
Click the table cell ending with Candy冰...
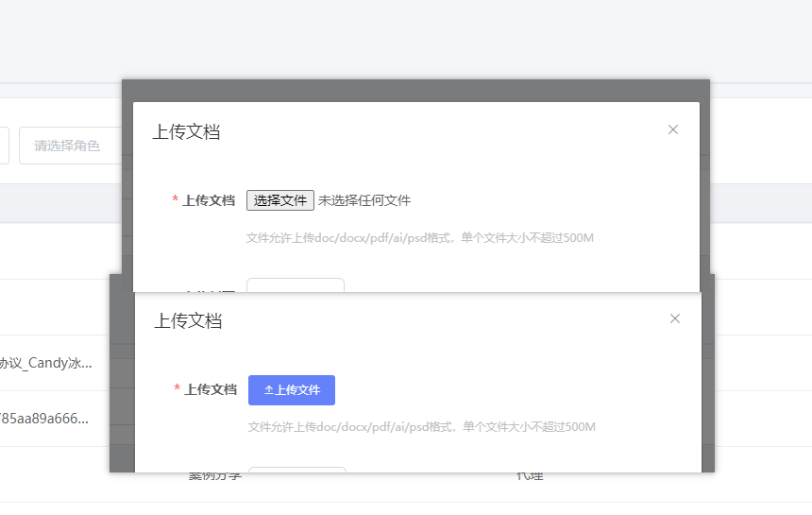pos(45,363)
